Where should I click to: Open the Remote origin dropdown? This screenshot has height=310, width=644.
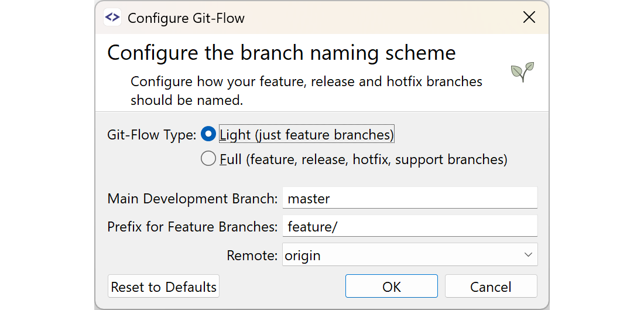click(x=409, y=255)
